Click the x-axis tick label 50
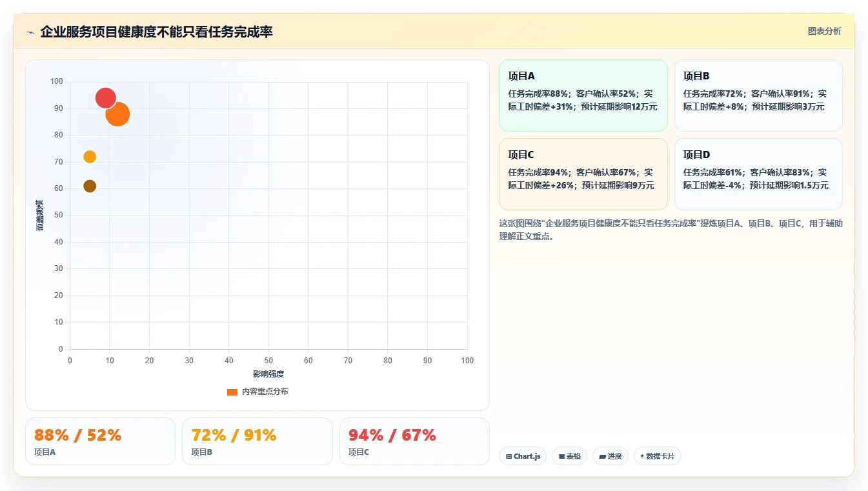This screenshot has height=491, width=868. (268, 361)
